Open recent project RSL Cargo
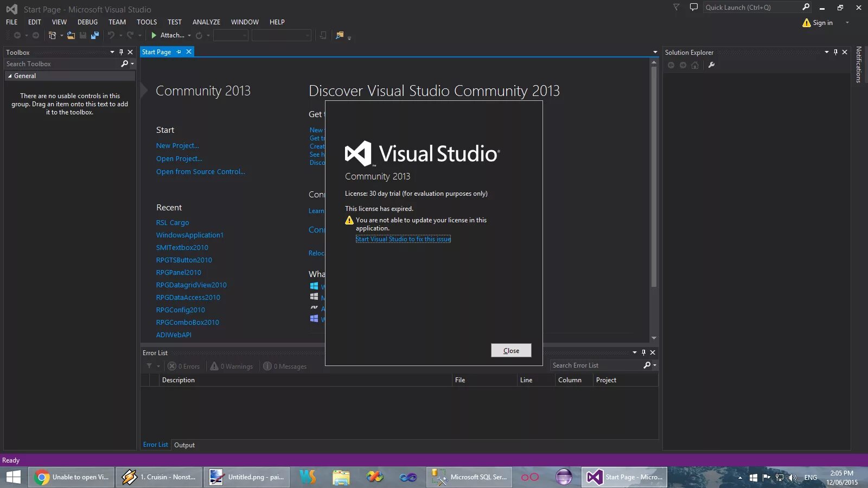This screenshot has width=868, height=488. (173, 223)
